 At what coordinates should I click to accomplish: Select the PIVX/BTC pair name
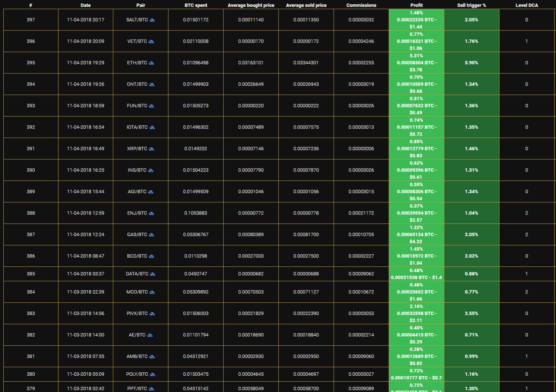137,313
